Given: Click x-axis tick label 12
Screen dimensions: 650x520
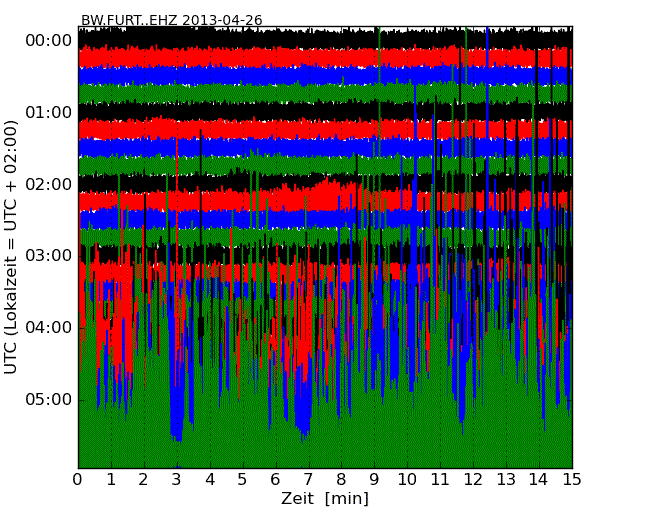Looking at the screenshot, I should tap(473, 480).
